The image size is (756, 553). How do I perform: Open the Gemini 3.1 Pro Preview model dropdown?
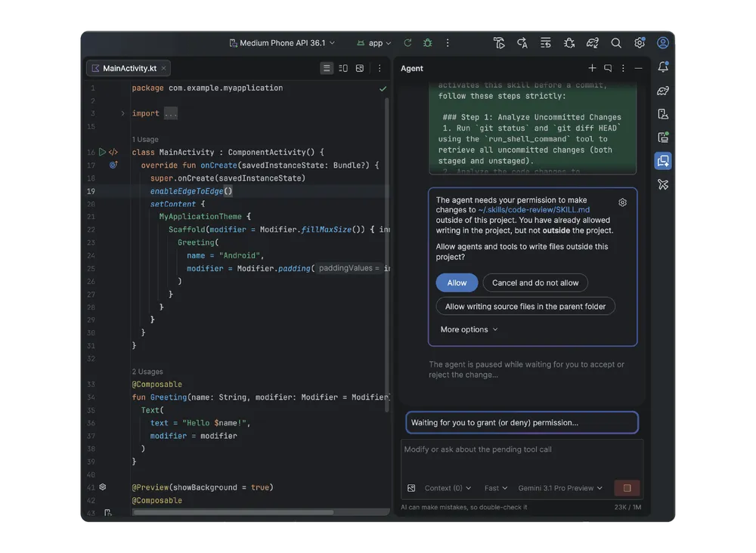560,488
